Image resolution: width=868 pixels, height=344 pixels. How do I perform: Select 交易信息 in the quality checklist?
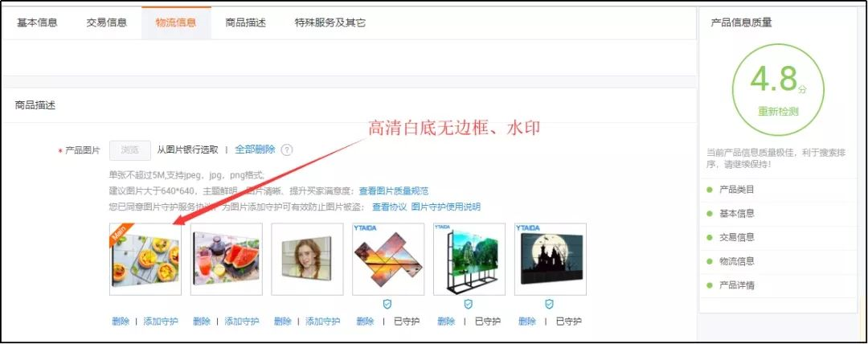[737, 237]
